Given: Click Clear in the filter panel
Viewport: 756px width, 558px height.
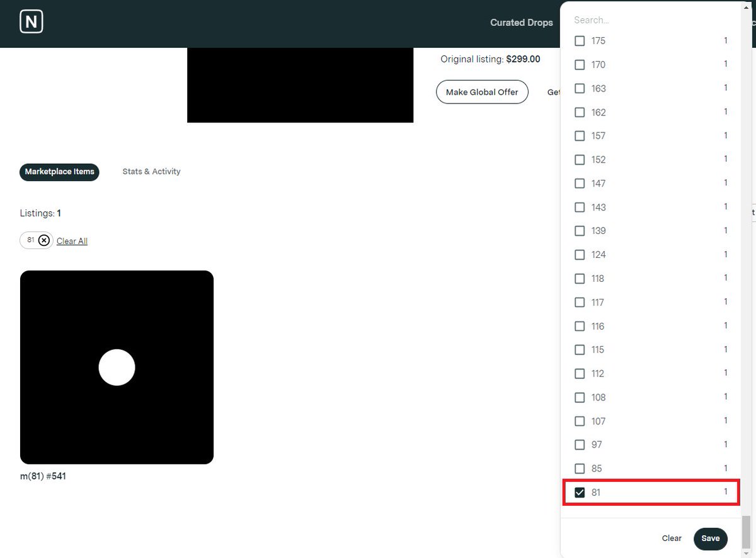Looking at the screenshot, I should point(672,538).
